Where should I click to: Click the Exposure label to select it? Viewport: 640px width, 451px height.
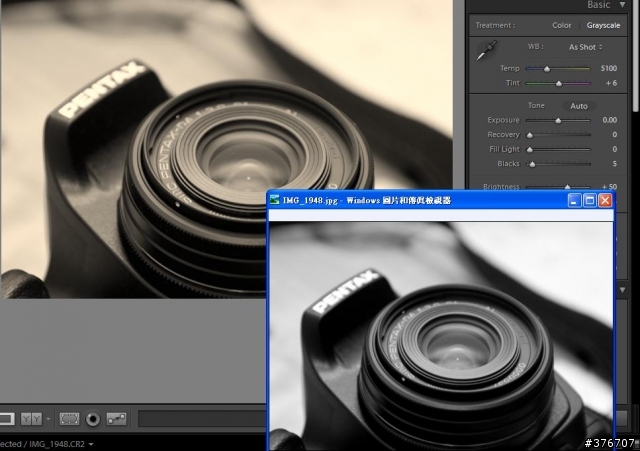[503, 120]
